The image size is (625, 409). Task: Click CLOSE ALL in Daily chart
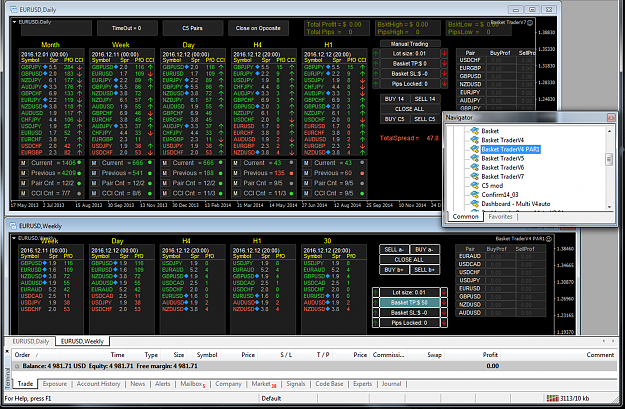409,109
